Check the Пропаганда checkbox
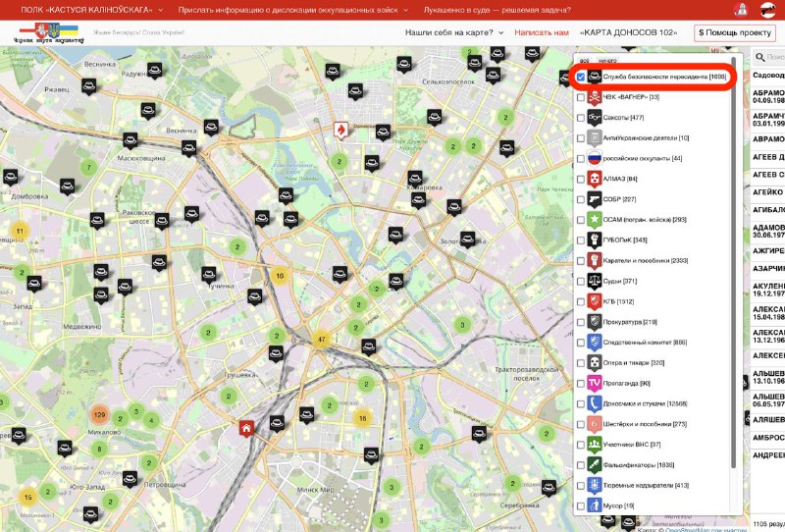This screenshot has width=785, height=532. point(581,383)
